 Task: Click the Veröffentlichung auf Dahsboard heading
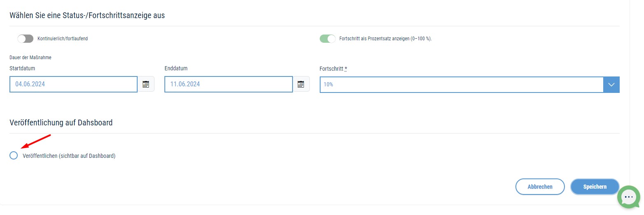pyautogui.click(x=61, y=123)
